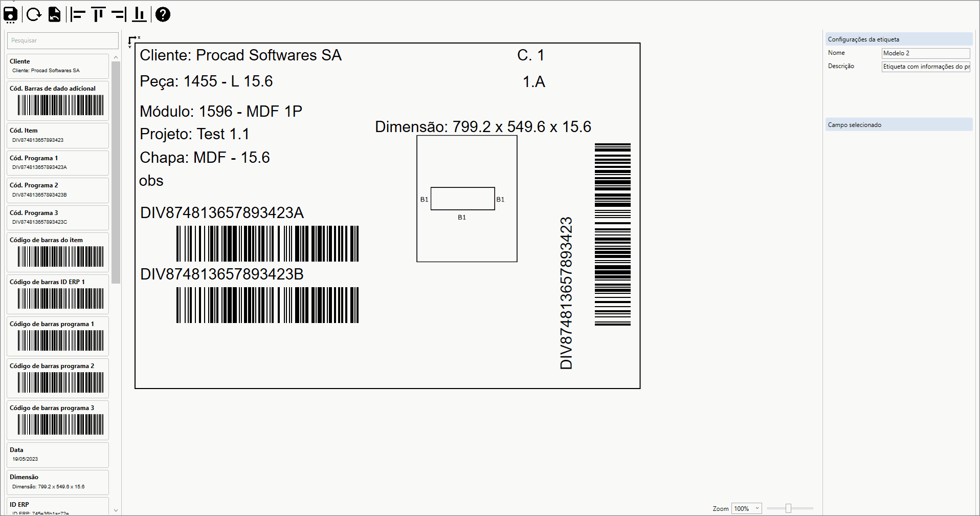
Task: Select the Data field card
Action: coord(58,455)
